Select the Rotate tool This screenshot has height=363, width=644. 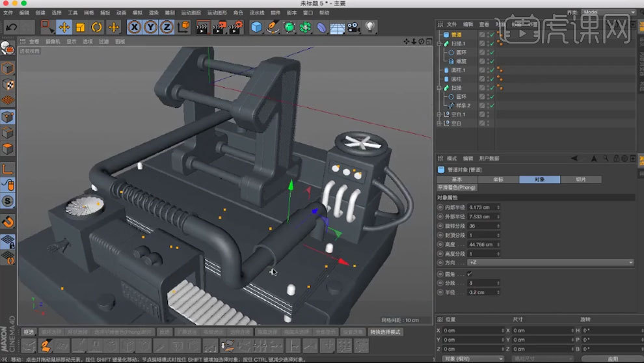point(97,27)
